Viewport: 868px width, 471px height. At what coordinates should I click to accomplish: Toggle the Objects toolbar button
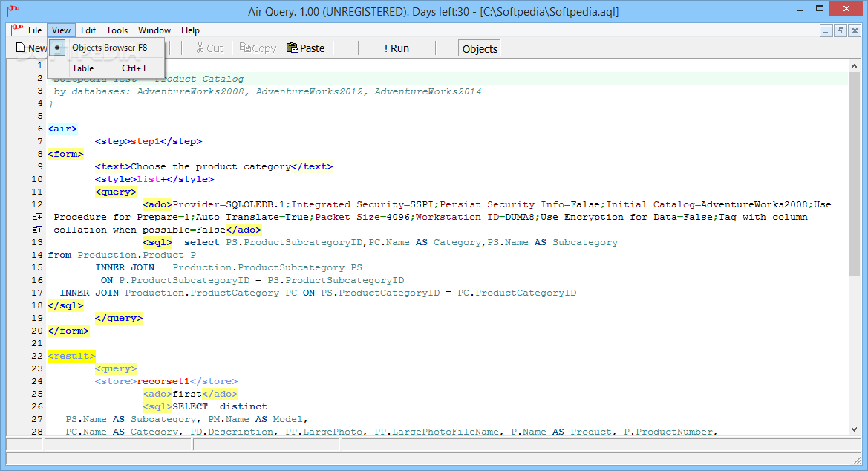click(x=480, y=49)
